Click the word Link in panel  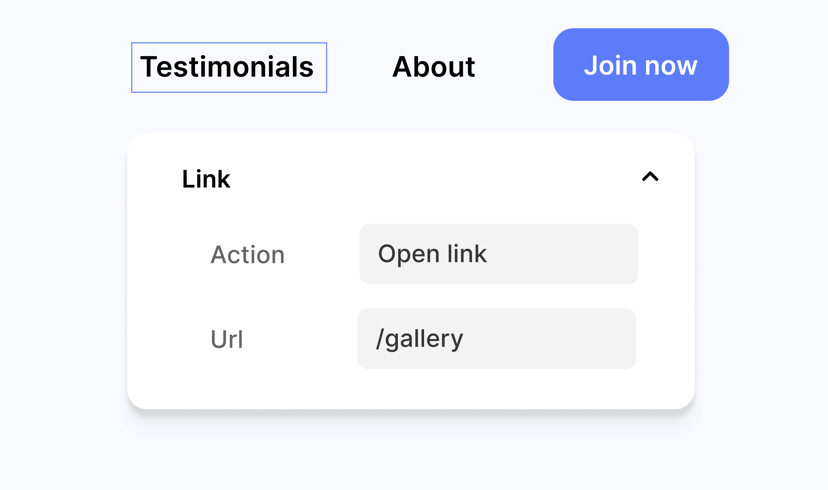point(206,179)
